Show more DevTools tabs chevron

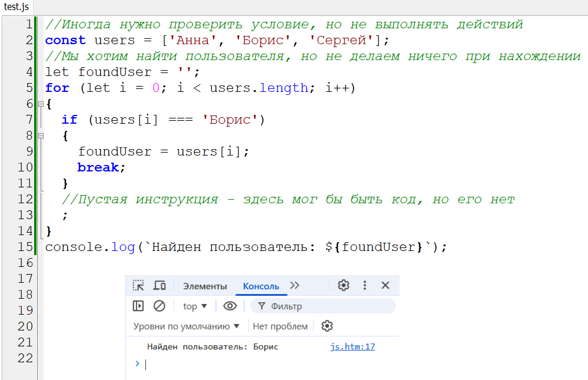pos(295,285)
